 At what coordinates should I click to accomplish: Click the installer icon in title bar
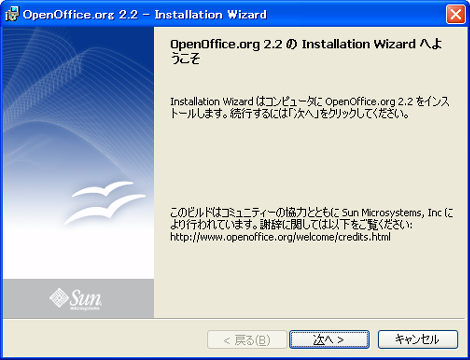coord(12,14)
